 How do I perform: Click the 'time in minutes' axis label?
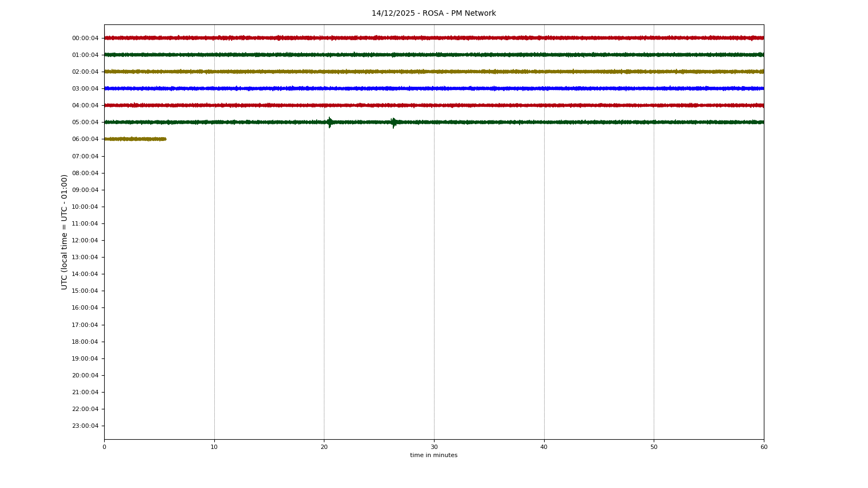[x=433, y=455]
